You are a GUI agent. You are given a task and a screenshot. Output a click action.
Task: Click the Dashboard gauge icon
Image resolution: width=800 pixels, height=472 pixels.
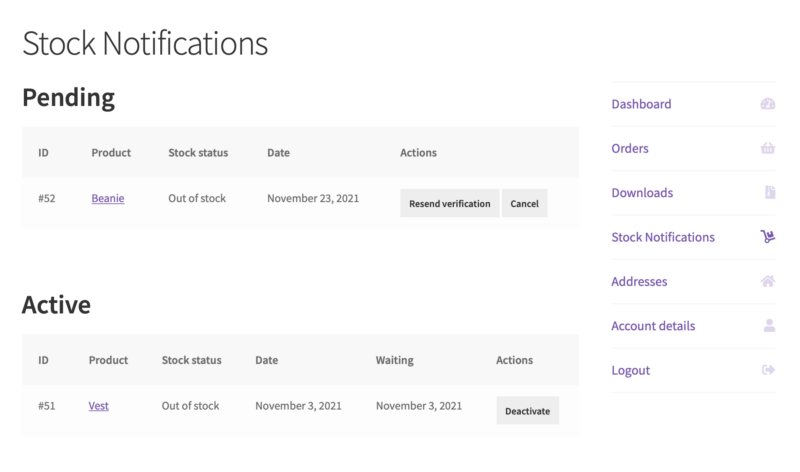pos(768,104)
